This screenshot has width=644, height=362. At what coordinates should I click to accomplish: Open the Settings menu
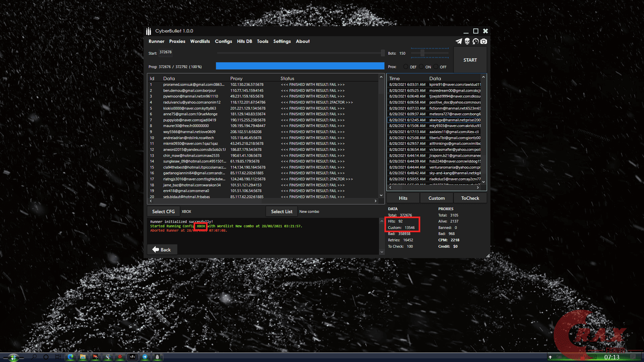(282, 41)
